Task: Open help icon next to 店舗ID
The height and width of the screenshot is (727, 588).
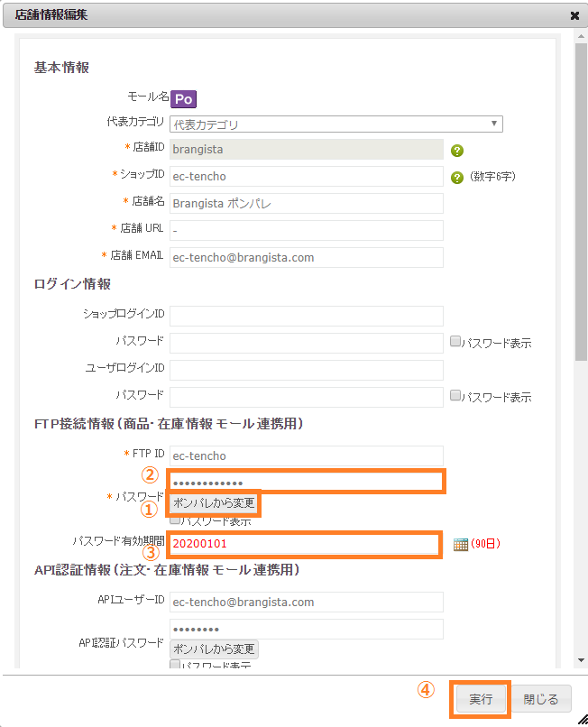Action: [457, 151]
